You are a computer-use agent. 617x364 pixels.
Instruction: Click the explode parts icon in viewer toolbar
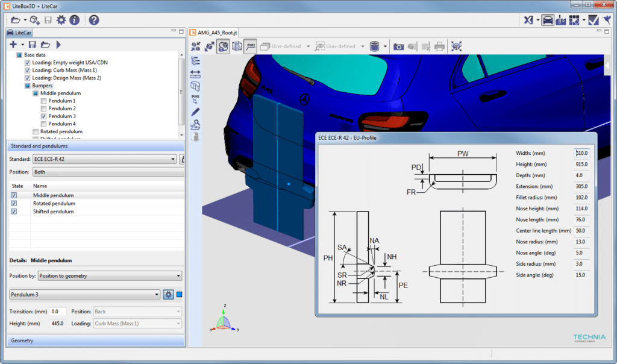209,46
